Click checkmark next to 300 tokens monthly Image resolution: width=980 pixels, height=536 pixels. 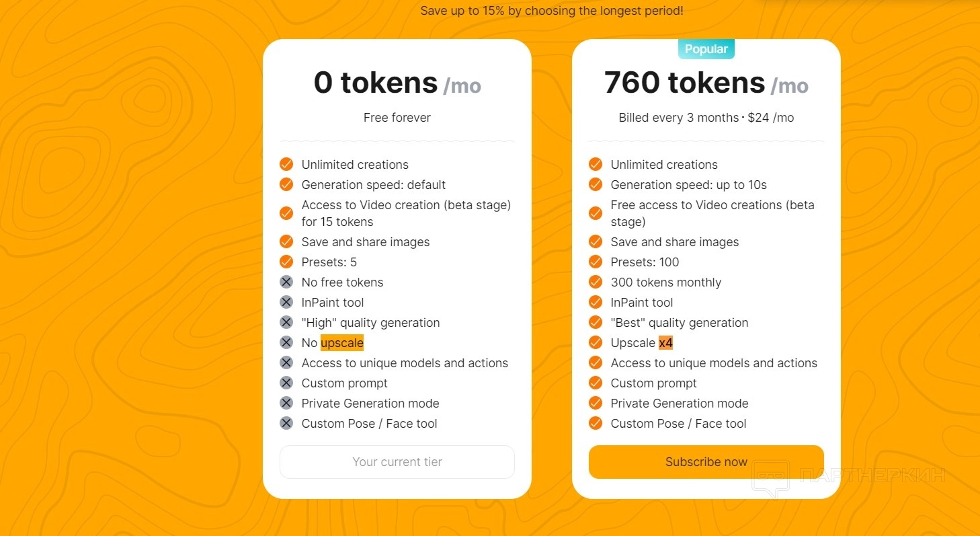click(x=596, y=282)
